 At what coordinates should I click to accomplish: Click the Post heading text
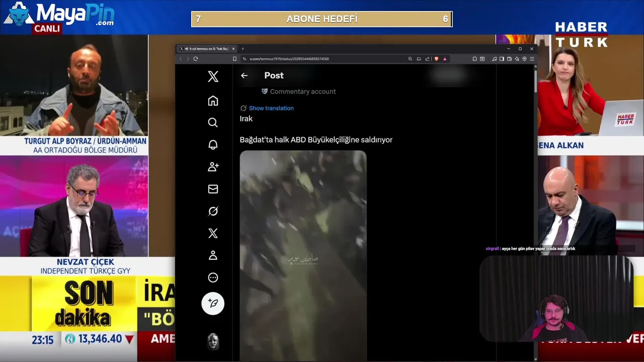tap(274, 75)
